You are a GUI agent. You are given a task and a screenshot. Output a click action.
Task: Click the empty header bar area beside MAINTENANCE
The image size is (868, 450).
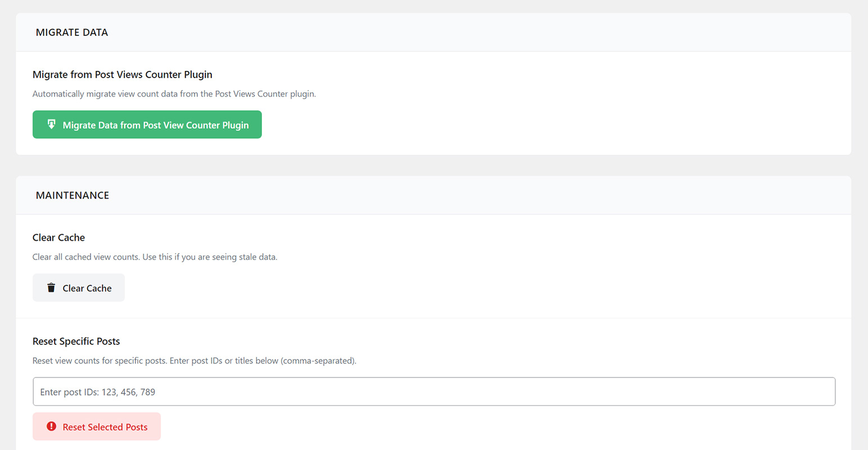click(x=478, y=196)
